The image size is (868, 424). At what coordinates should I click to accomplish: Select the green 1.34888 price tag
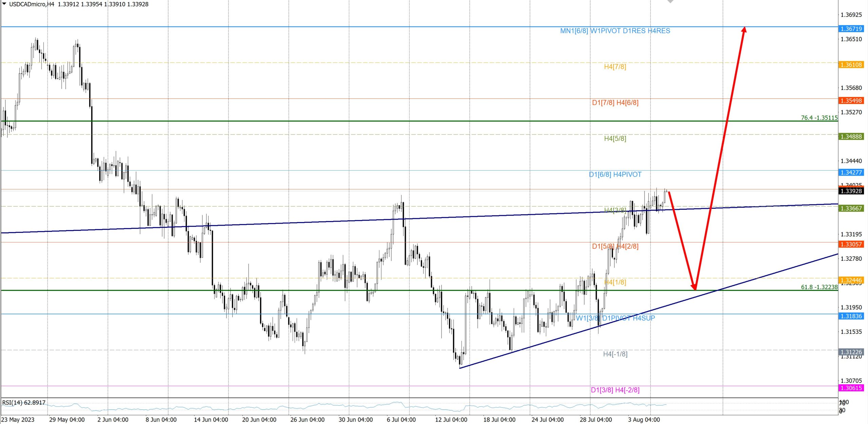[851, 137]
